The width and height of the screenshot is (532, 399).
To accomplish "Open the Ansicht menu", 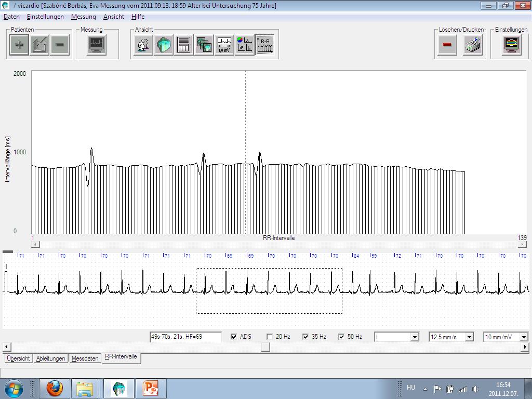I will point(114,17).
